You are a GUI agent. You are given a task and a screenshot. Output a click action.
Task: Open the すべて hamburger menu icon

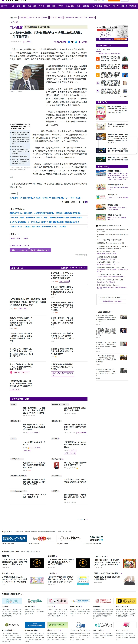pyautogui.click(x=2, y=6)
